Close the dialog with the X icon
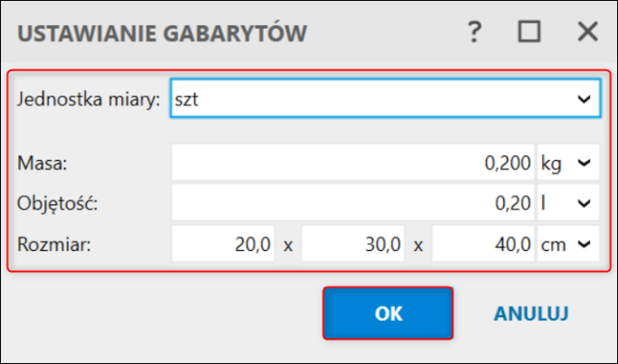Viewport: 618px width, 364px height. point(587,32)
